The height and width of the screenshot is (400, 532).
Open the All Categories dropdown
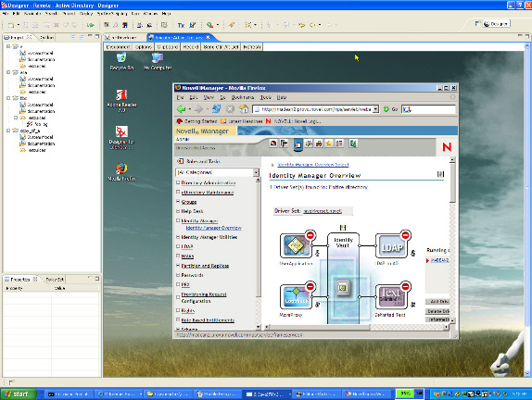coord(256,172)
